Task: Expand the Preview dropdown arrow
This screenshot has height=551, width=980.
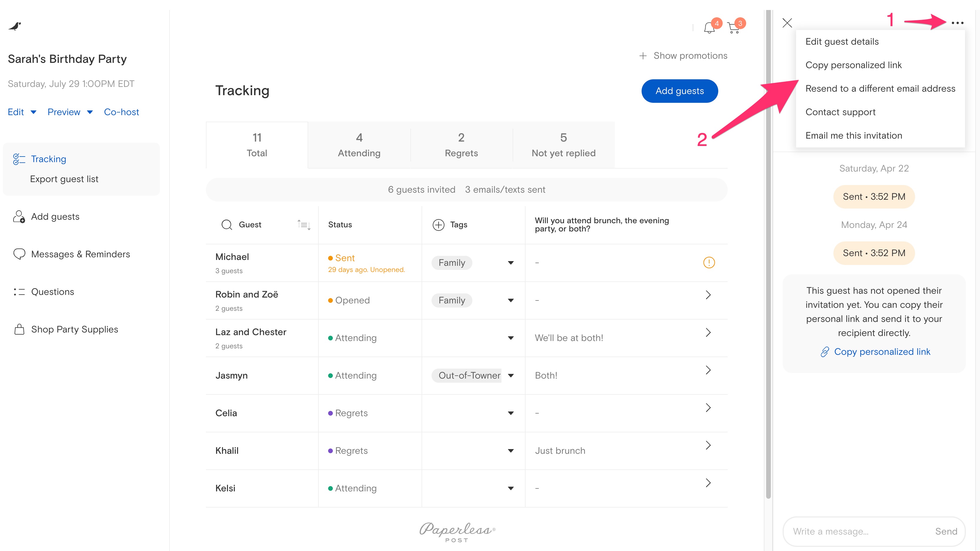Action: pyautogui.click(x=90, y=112)
